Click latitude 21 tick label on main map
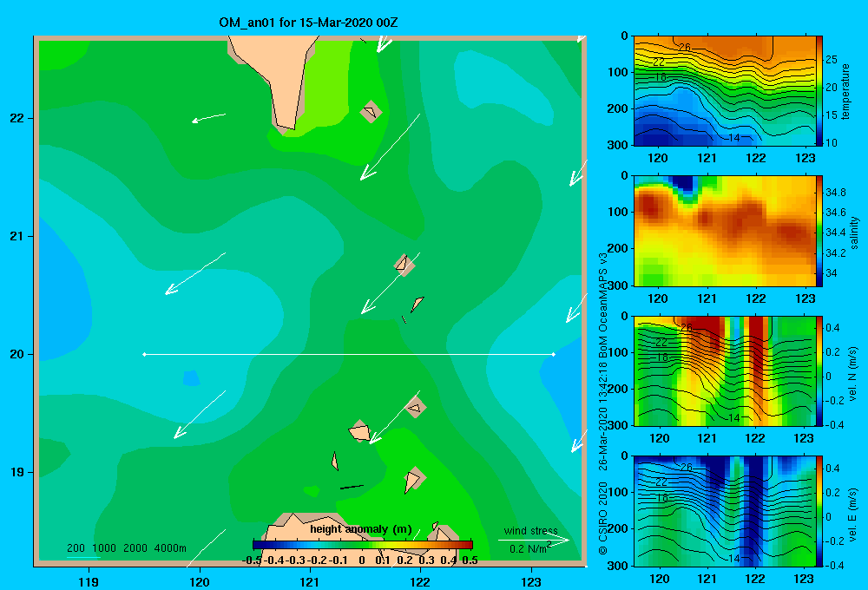 (x=17, y=236)
